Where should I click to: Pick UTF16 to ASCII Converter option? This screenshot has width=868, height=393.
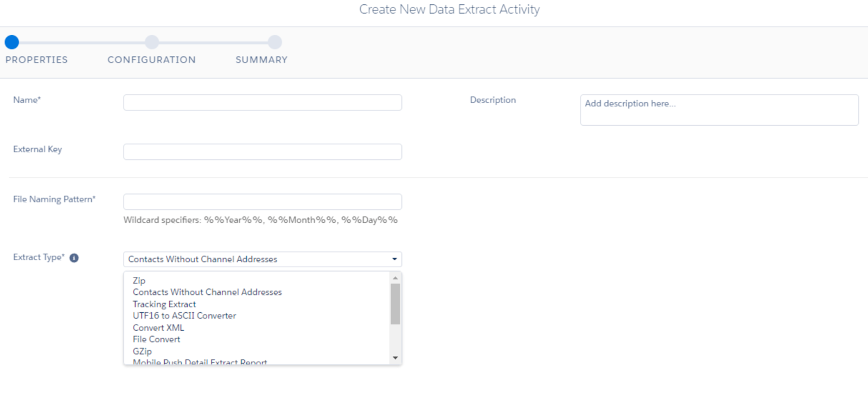click(x=184, y=315)
